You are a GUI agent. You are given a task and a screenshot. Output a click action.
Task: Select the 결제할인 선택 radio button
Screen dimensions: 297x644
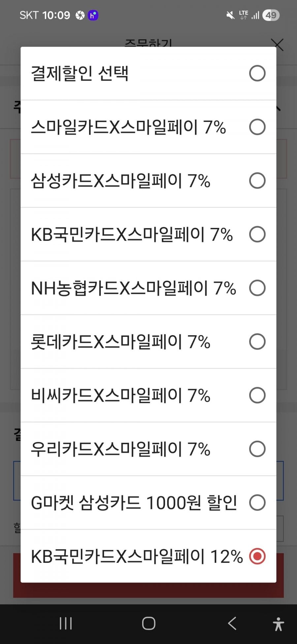click(257, 73)
